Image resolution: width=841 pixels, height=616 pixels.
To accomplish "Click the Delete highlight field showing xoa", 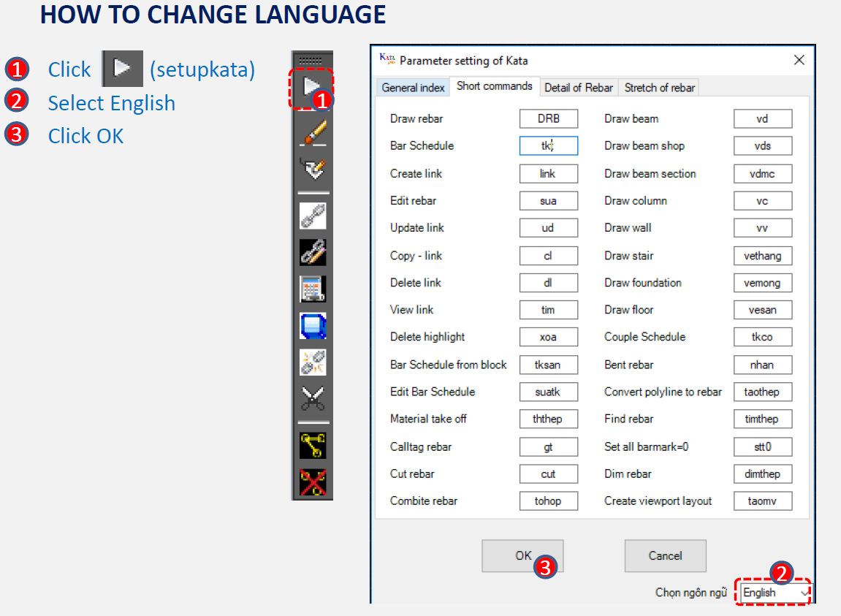I will point(548,337).
